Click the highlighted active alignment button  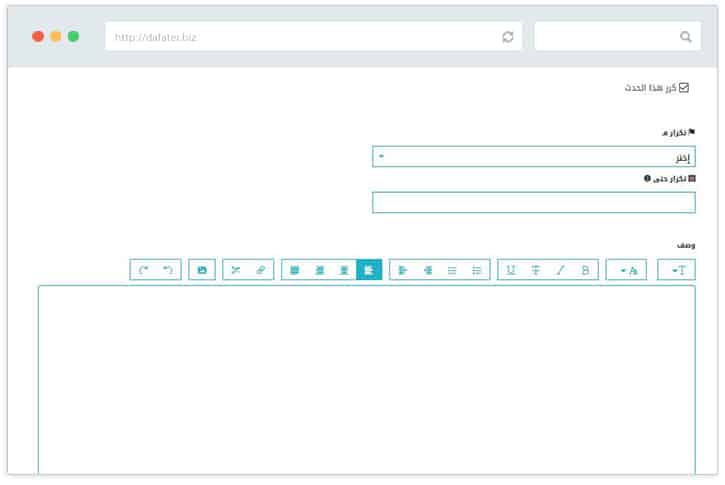[369, 270]
